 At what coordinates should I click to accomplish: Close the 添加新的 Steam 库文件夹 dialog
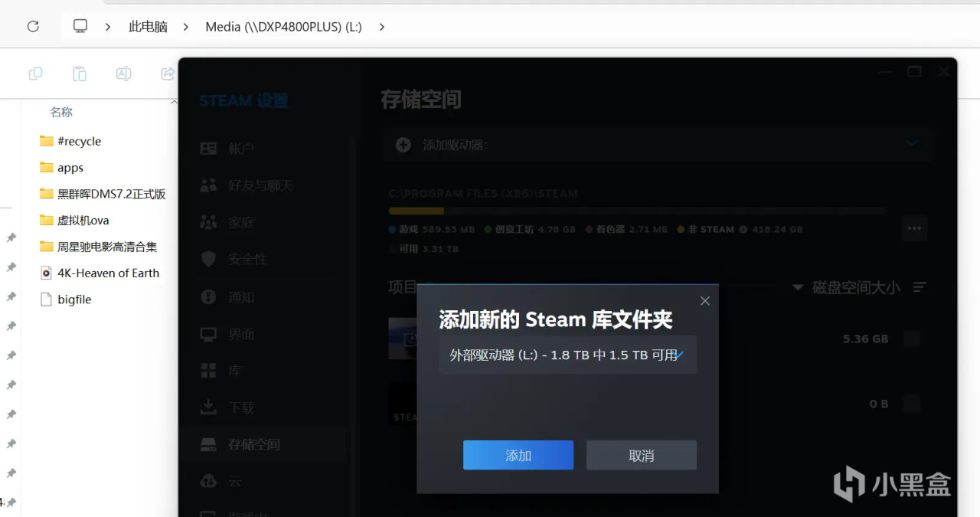[x=705, y=301]
